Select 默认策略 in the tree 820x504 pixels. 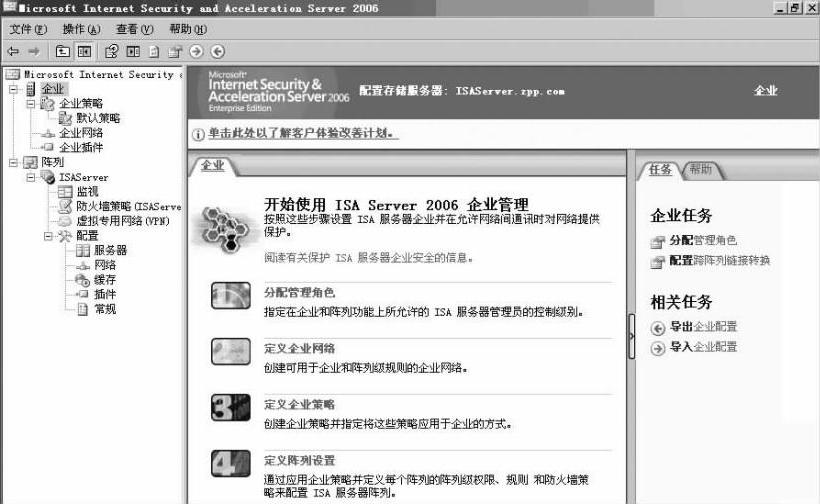point(98,118)
